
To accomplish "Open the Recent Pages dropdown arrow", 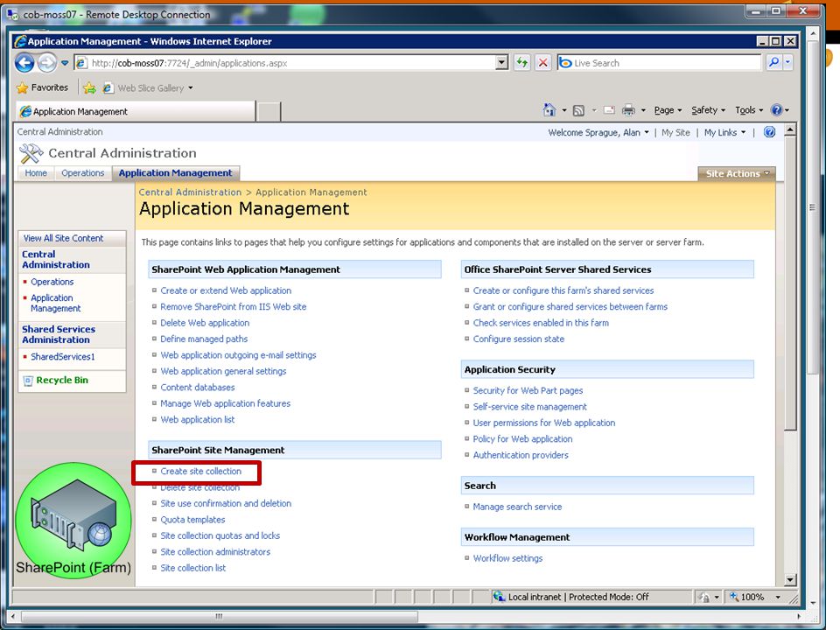I will (65, 63).
